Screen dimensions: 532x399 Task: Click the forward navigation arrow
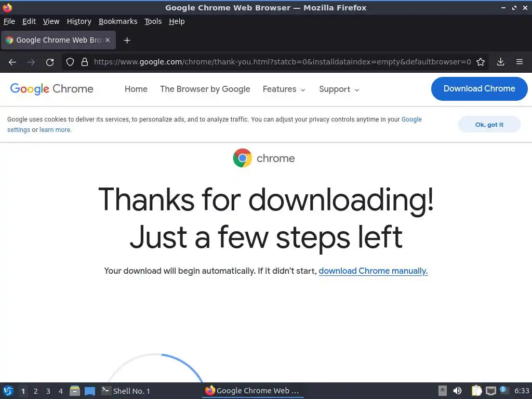31,62
